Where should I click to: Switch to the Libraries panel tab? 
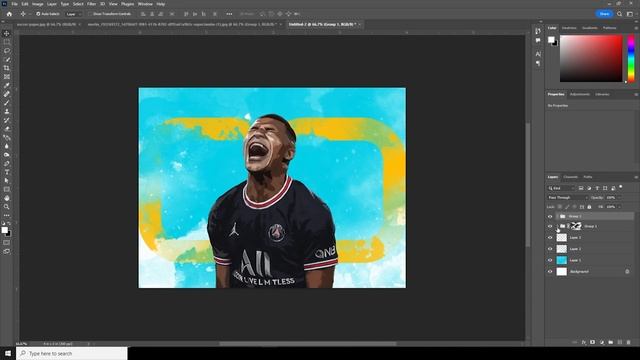(x=602, y=94)
